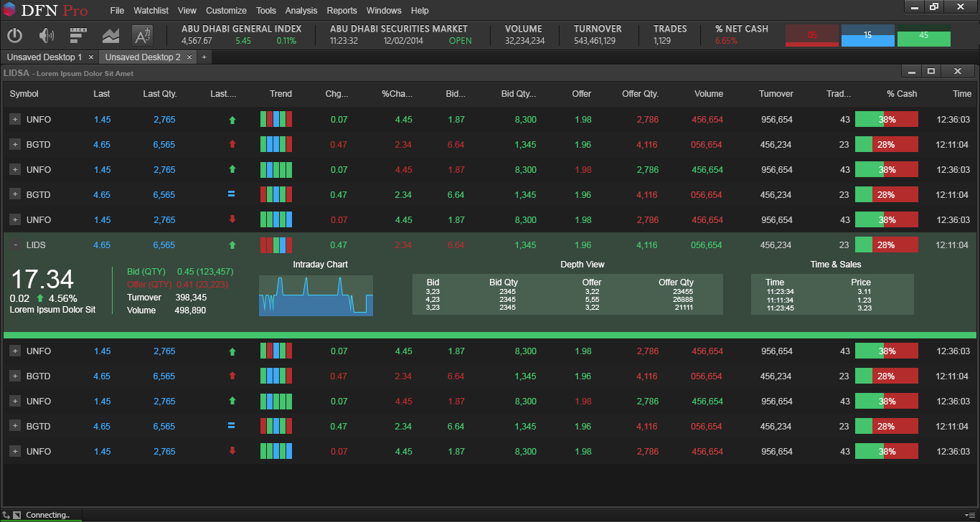This screenshot has width=980, height=522.
Task: Expand the first UNFO row
Action: [x=15, y=120]
